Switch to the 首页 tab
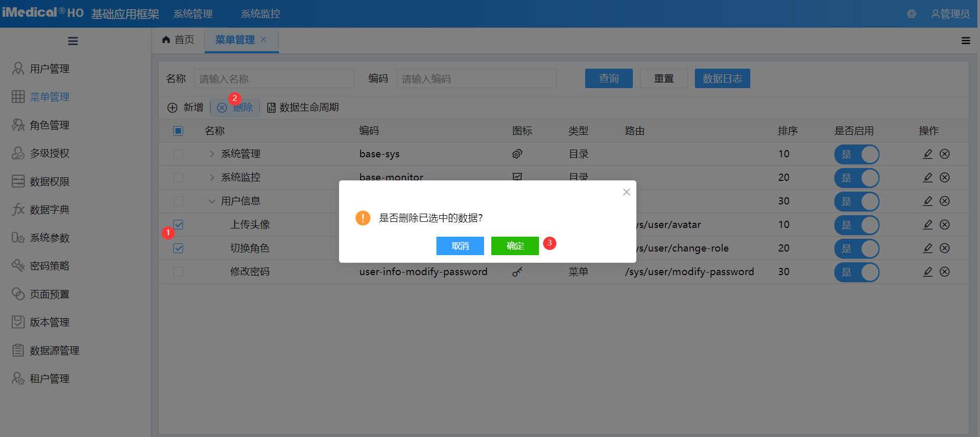 178,40
